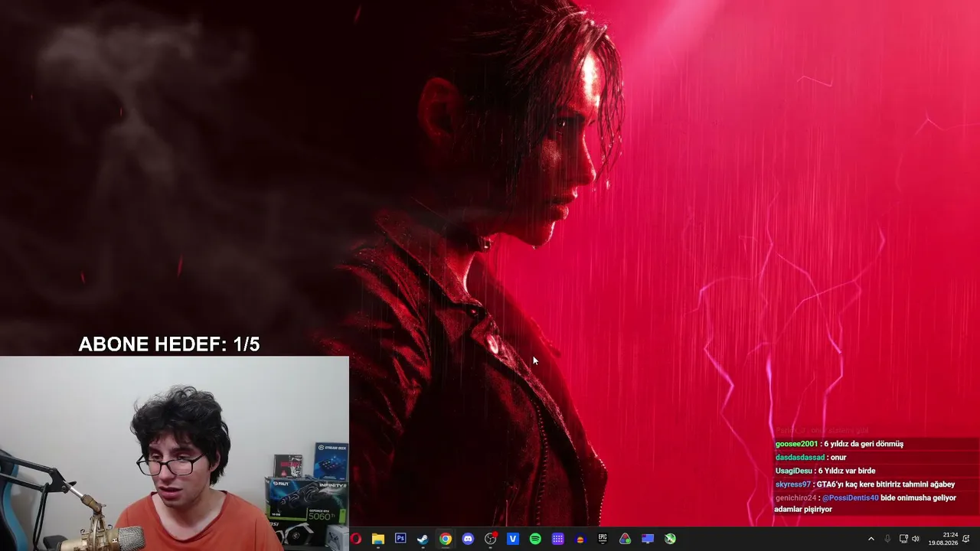Open the RGB color circles app

pyautogui.click(x=626, y=539)
